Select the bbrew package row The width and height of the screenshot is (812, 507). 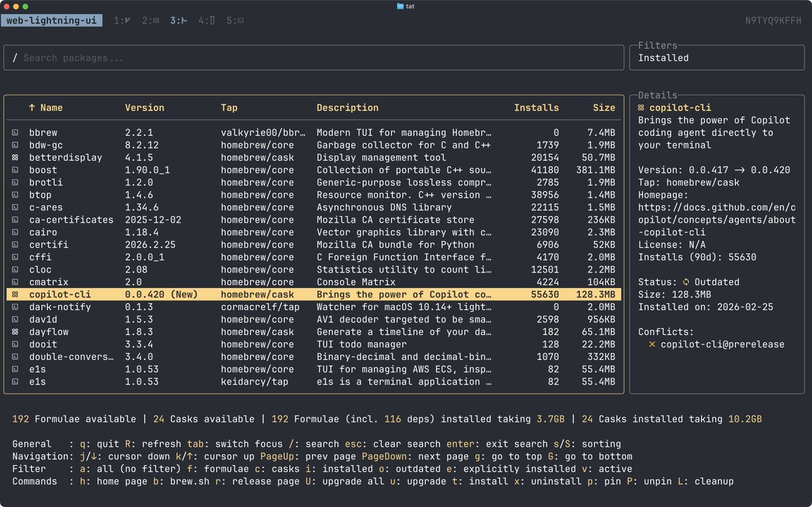tap(314, 133)
